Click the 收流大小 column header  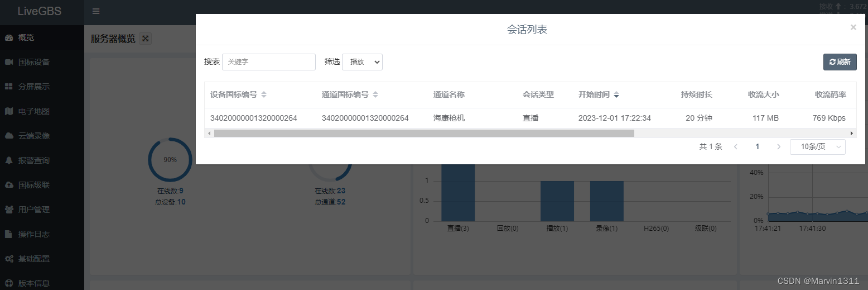tap(764, 95)
